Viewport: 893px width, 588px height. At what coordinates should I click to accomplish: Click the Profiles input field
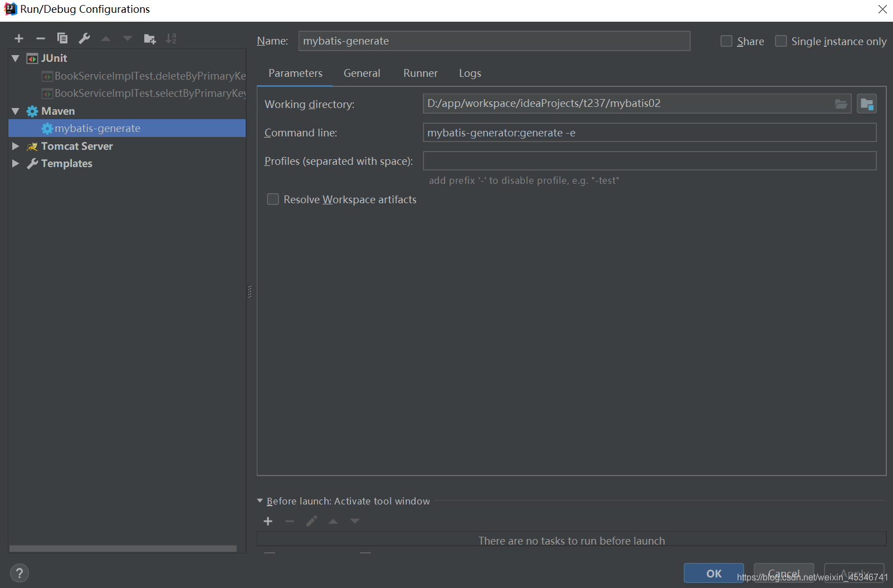coord(650,161)
